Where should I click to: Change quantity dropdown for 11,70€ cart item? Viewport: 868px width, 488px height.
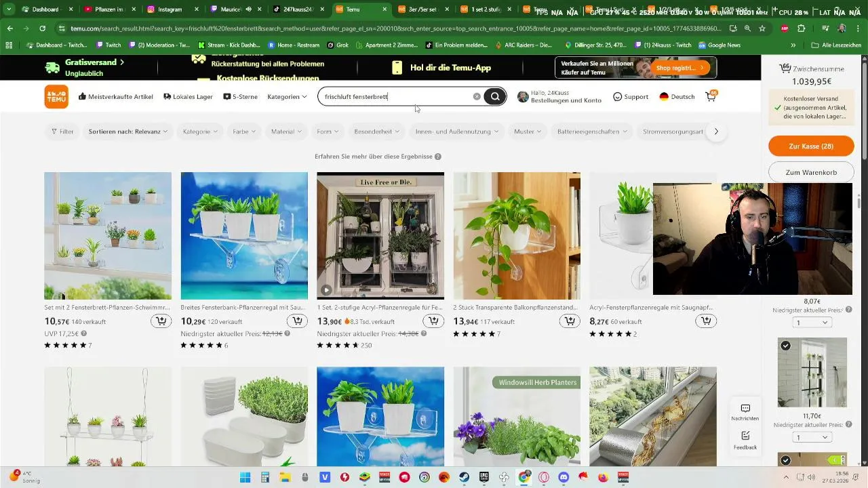pyautogui.click(x=812, y=437)
